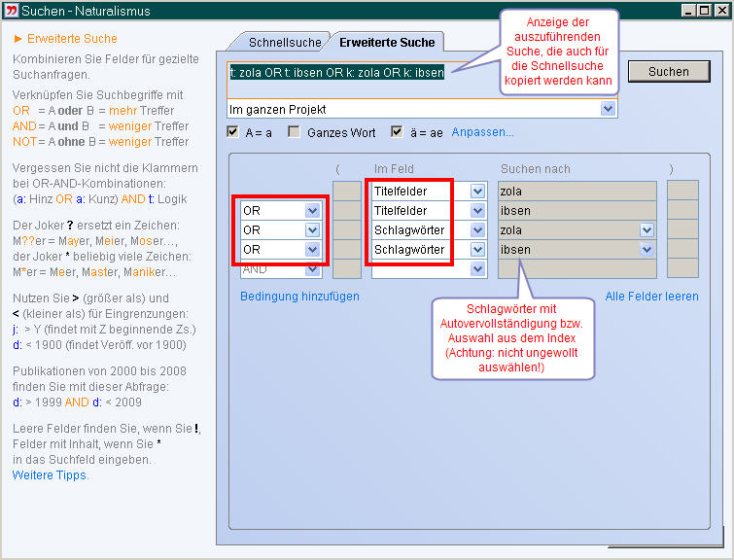Toggle the A = a checkbox
The image size is (734, 560).
[x=232, y=132]
